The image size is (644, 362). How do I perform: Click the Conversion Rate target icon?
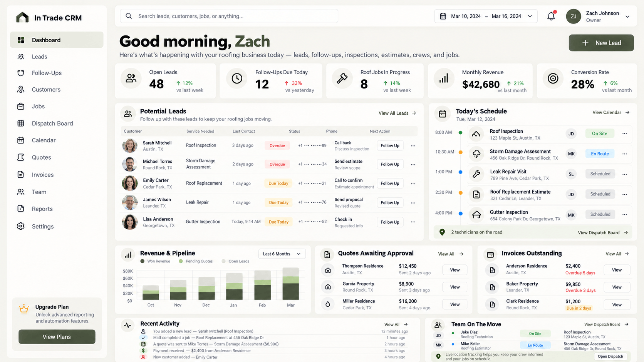[553, 78]
